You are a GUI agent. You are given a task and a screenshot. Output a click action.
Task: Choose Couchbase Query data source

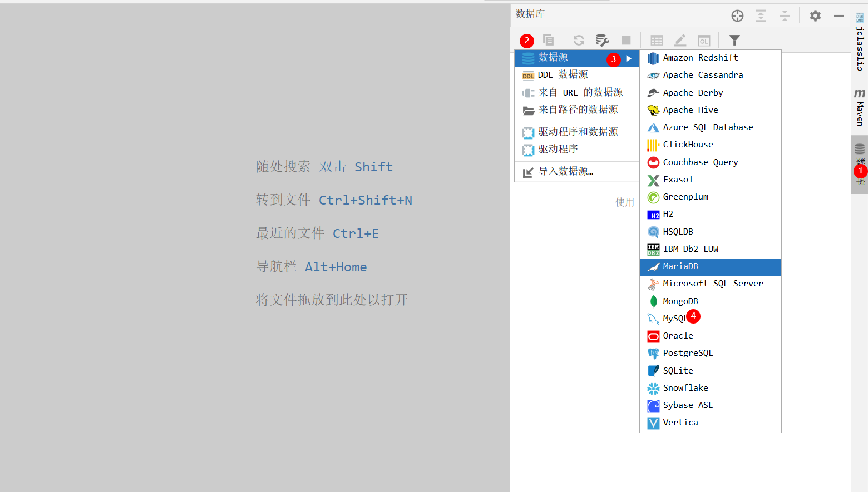(x=711, y=162)
